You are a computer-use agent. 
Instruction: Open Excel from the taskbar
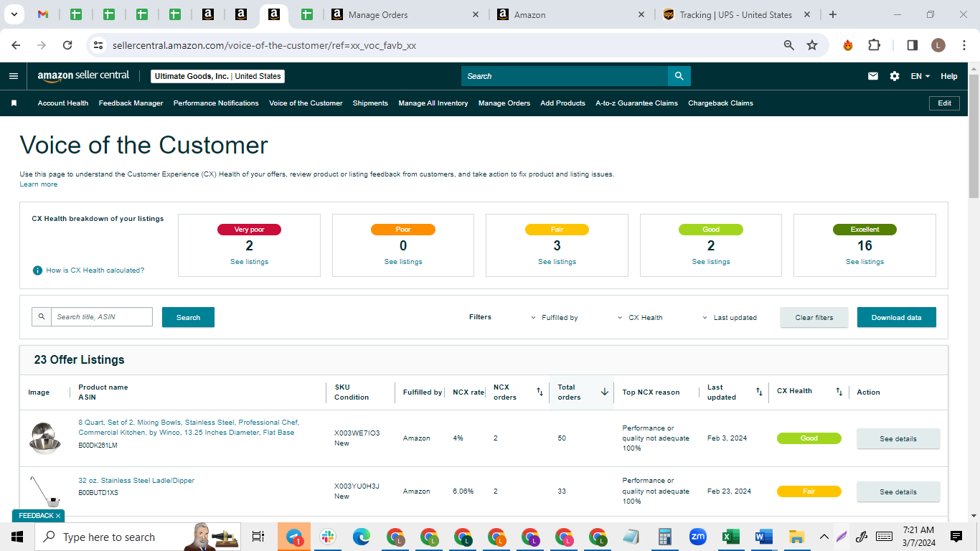(730, 537)
